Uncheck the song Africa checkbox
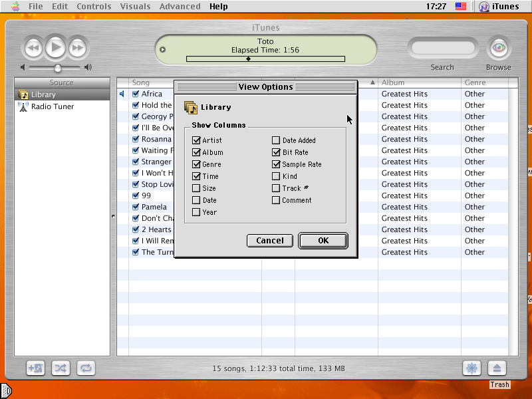The width and height of the screenshot is (532, 399). [x=136, y=94]
